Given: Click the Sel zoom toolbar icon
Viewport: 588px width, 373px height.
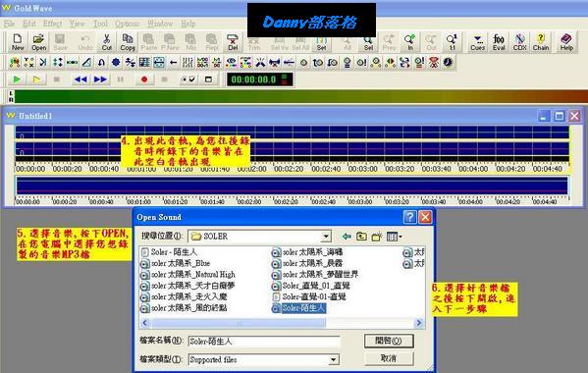Looking at the screenshot, I should pos(368,42).
